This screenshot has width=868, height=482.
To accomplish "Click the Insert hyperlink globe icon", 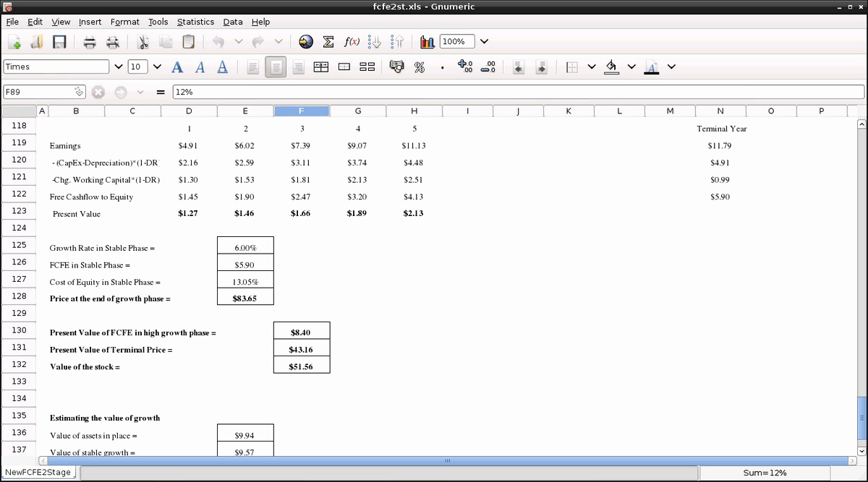I will coord(306,42).
